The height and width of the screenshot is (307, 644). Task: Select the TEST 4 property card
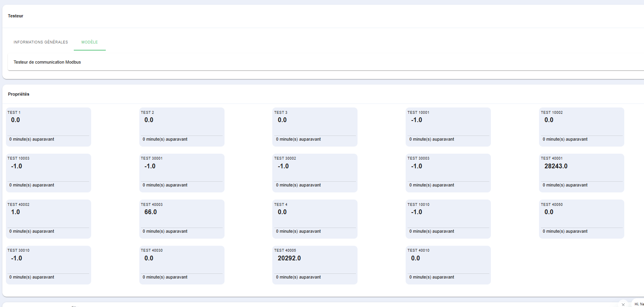tap(315, 219)
